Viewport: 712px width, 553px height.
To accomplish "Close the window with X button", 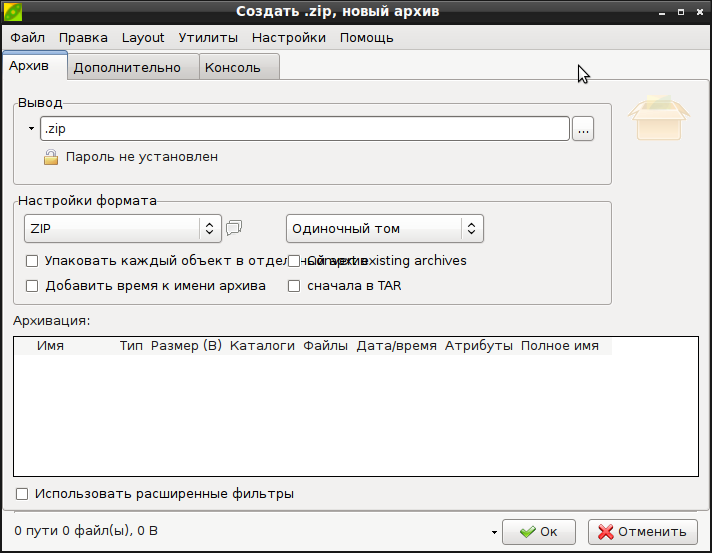I will [700, 12].
